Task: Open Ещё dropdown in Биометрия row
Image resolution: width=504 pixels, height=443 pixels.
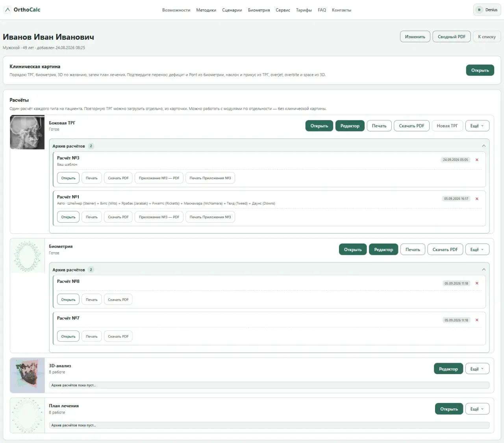Action: (477, 249)
